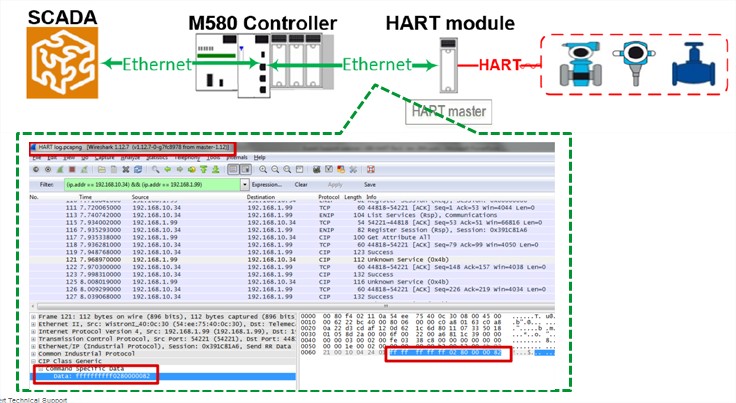736x403 pixels.
Task: Expand EtherNet/IP (Industrial Protocol) node
Action: [33, 346]
